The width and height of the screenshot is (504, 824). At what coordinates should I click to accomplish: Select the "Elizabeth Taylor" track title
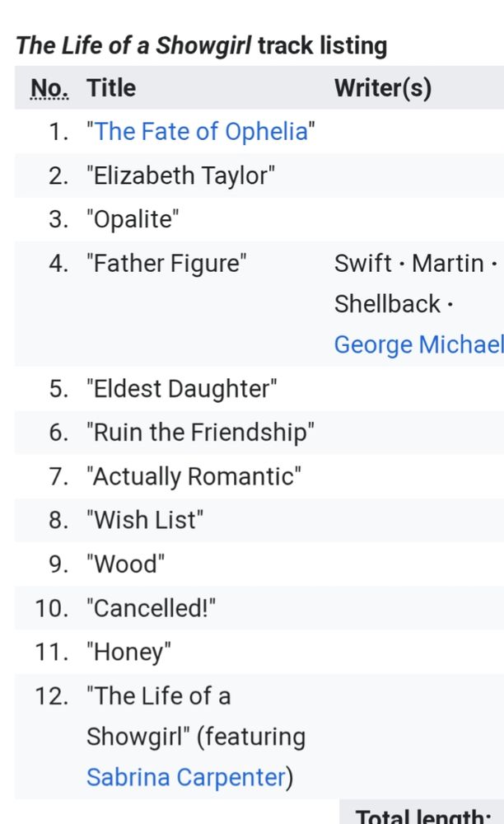click(x=181, y=176)
